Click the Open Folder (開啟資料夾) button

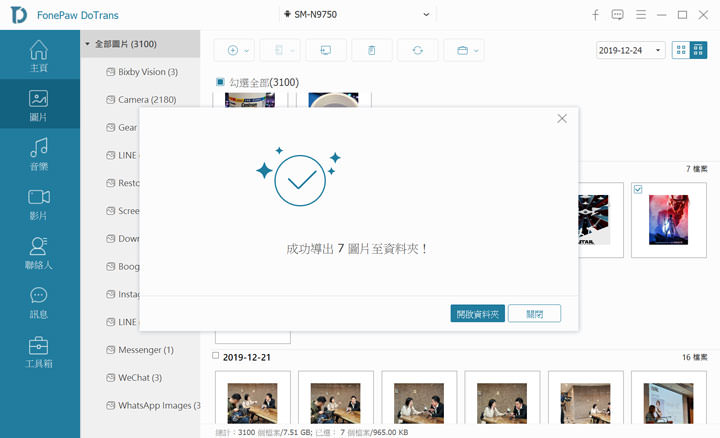(478, 314)
